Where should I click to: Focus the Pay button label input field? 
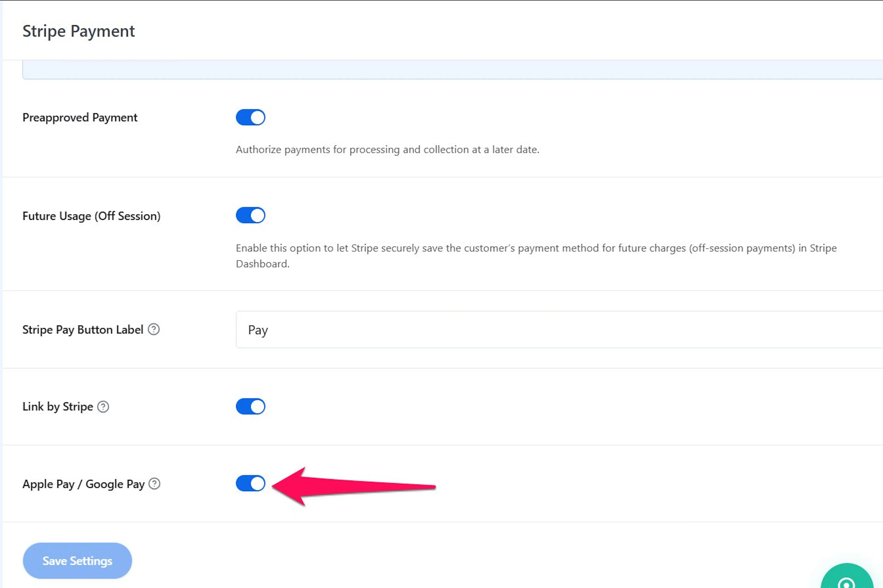pyautogui.click(x=559, y=330)
